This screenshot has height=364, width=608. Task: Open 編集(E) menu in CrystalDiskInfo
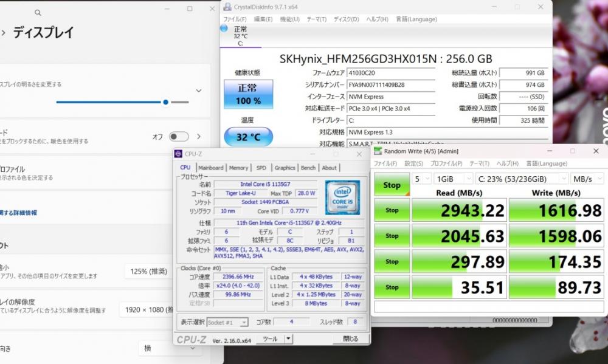[x=263, y=19]
